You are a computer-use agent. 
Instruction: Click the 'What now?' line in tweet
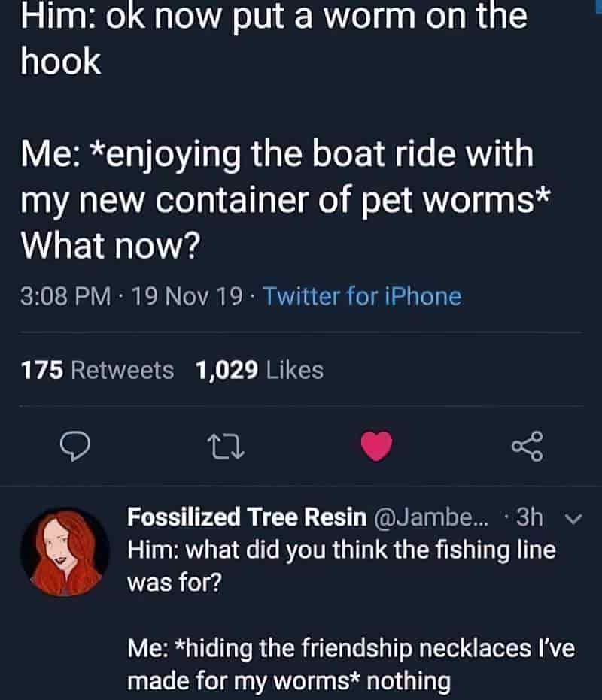[111, 246]
